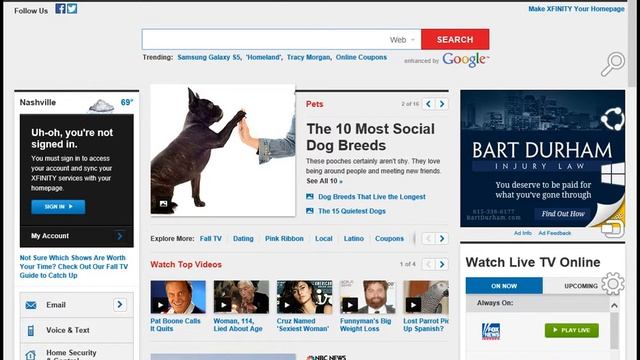The width and height of the screenshot is (640, 360).
Task: Click the Fox News channel logo
Action: [x=491, y=331]
